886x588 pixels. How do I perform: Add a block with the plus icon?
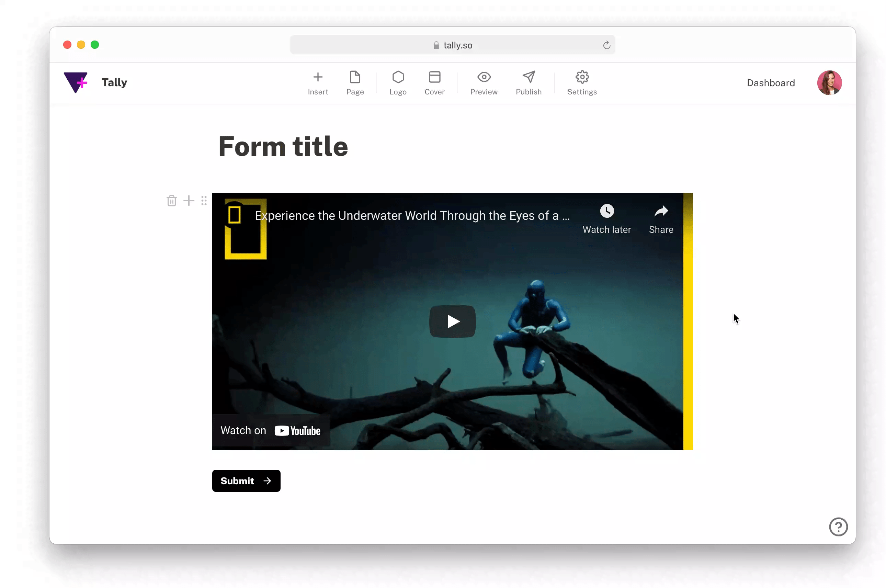pyautogui.click(x=189, y=201)
